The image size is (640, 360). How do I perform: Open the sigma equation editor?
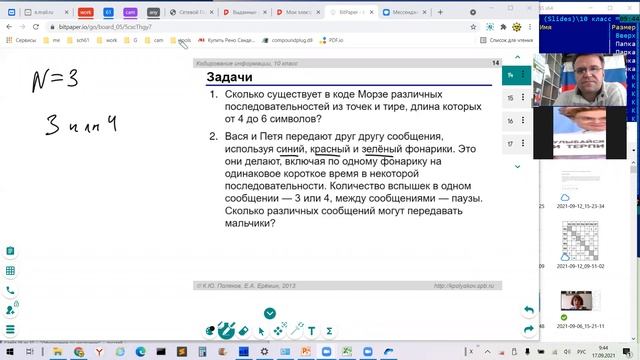pos(329,331)
